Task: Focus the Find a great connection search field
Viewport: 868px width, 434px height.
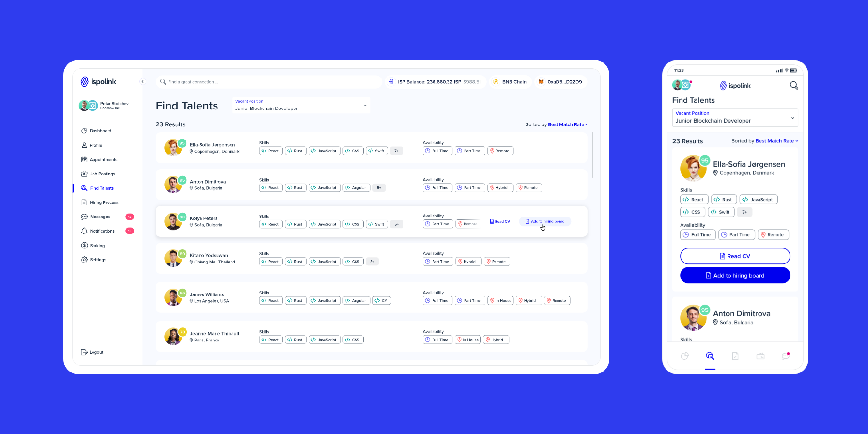Action: point(269,82)
